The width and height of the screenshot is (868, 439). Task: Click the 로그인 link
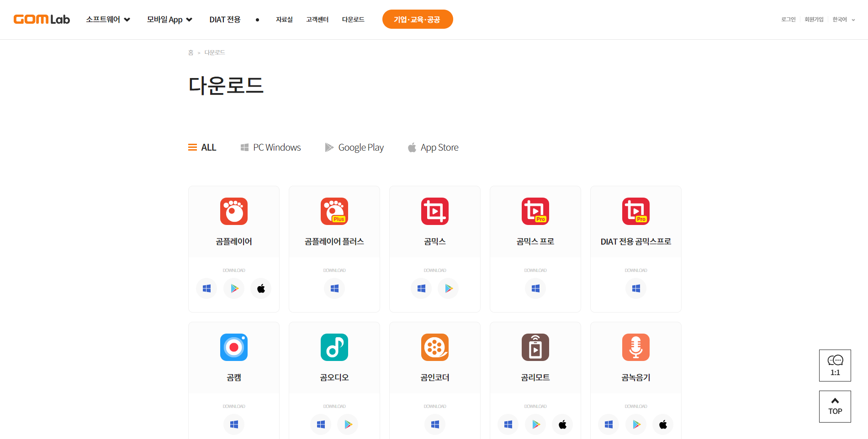tap(788, 19)
